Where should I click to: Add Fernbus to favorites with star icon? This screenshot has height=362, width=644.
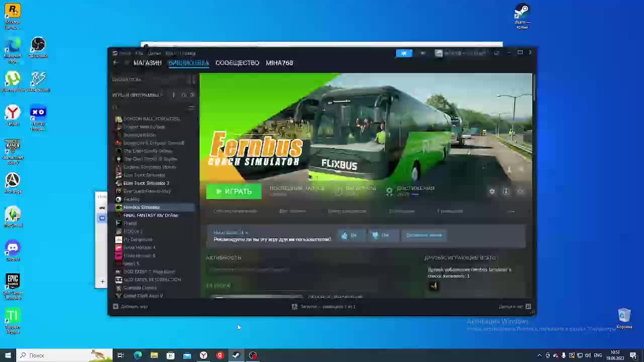520,192
